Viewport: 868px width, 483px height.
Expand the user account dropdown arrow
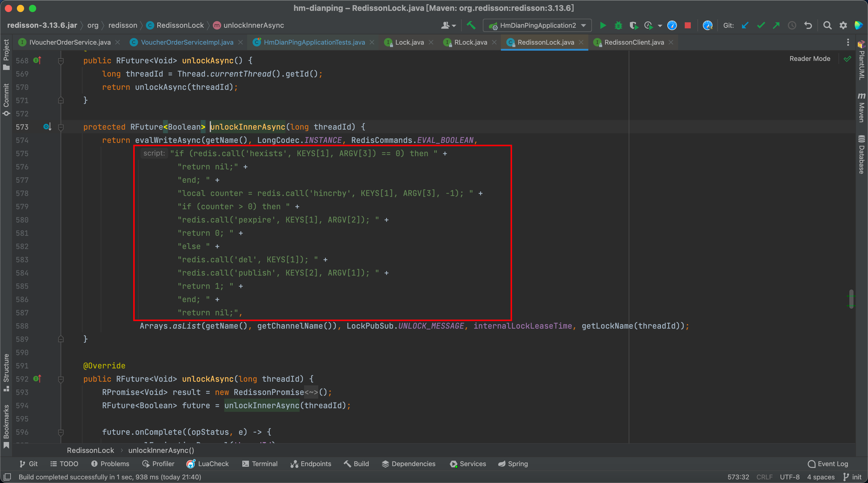click(454, 26)
